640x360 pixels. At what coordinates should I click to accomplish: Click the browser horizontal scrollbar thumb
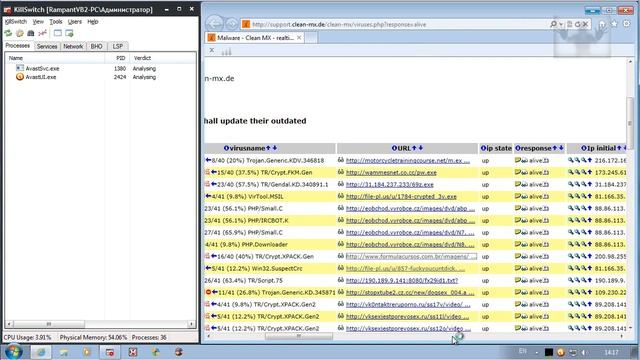tap(299, 337)
